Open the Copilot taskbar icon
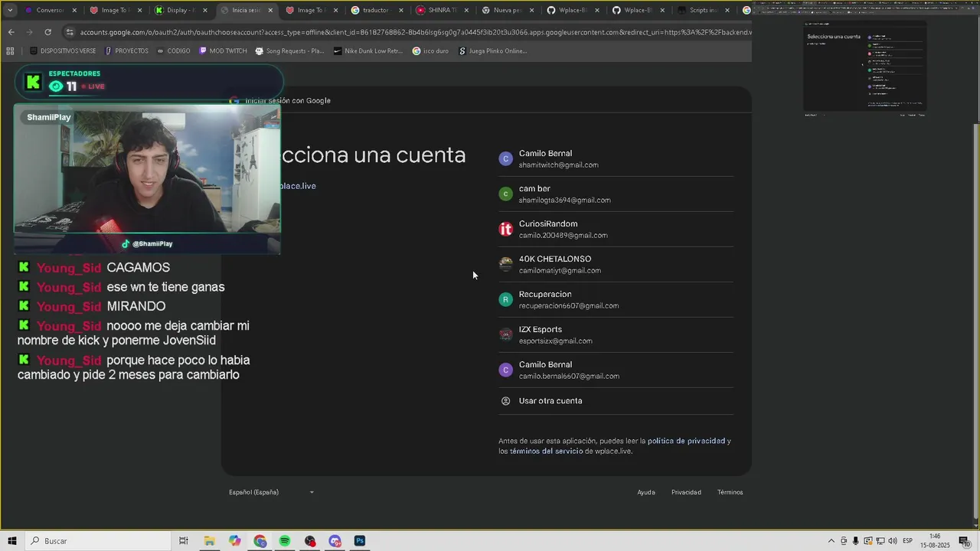 (x=234, y=541)
